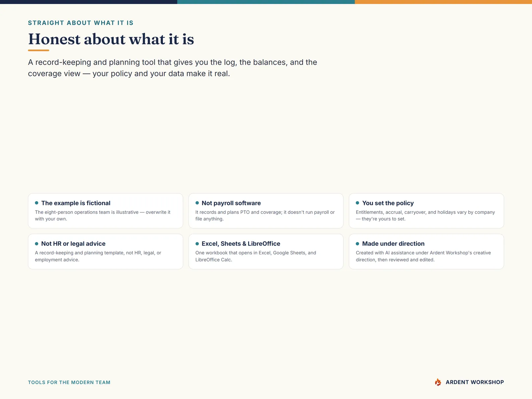532x399 pixels.
Task: Select the 'You set the policy' card title
Action: tap(388, 203)
